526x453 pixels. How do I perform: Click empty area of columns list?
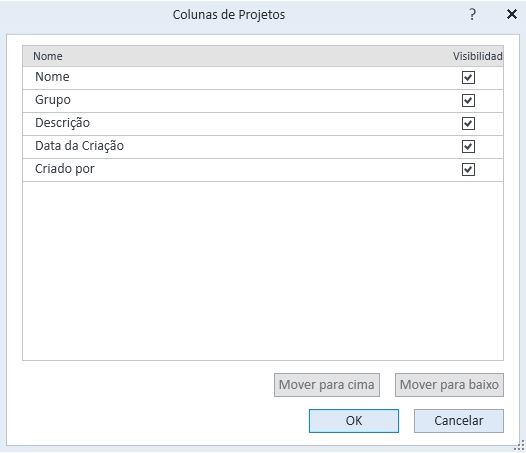pos(263,271)
